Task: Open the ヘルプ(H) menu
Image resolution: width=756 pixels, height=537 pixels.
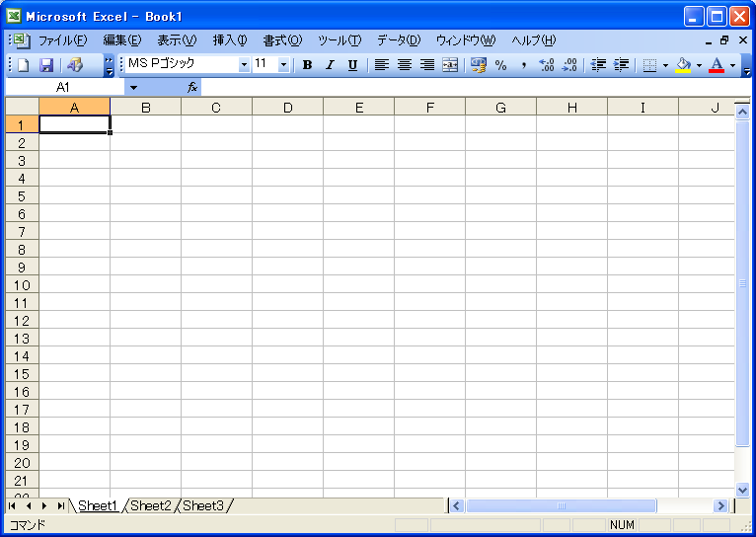Action: pos(534,40)
